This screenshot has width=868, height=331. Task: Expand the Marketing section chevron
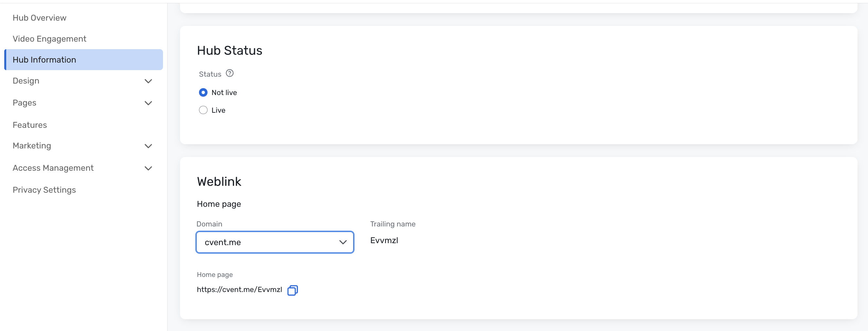pyautogui.click(x=148, y=146)
